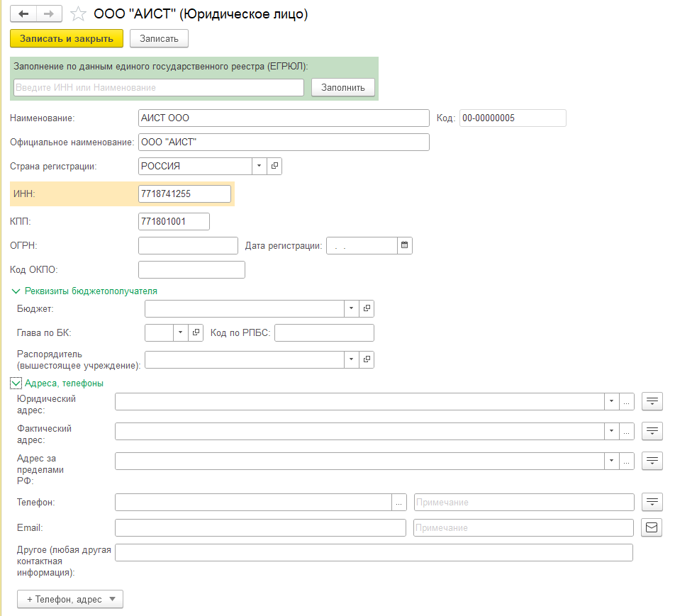Open Юридический адрес dropdown arrow
Image resolution: width=675 pixels, height=616 pixels.
coord(611,402)
